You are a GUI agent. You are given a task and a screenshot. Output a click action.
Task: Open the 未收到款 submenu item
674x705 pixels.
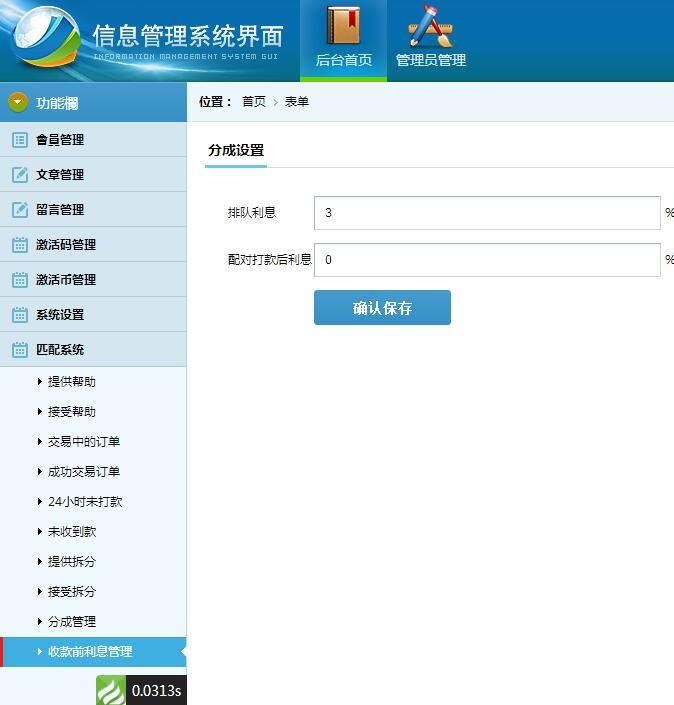tap(72, 531)
